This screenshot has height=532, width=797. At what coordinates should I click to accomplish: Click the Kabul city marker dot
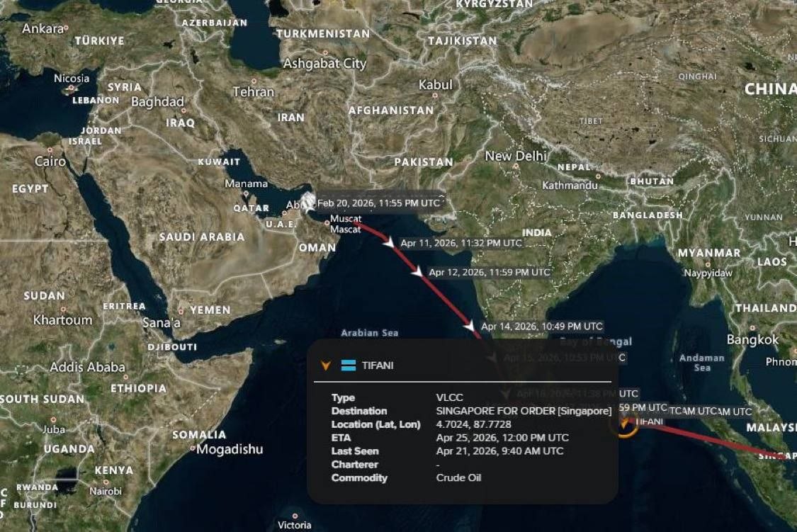tap(435, 95)
